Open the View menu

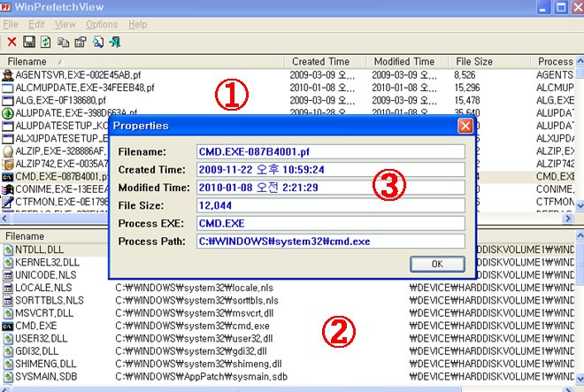(65, 25)
